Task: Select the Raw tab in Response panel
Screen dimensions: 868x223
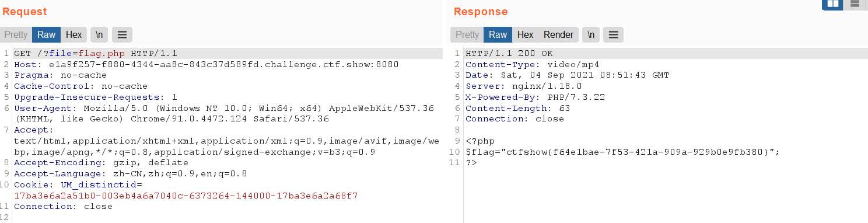Action: coord(498,34)
